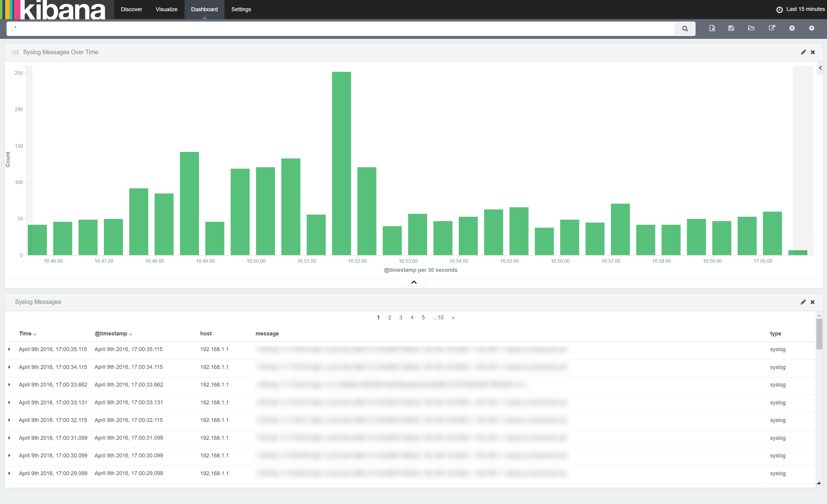Expand the 17:00:34.115 log row
The height and width of the screenshot is (504, 827).
point(9,367)
